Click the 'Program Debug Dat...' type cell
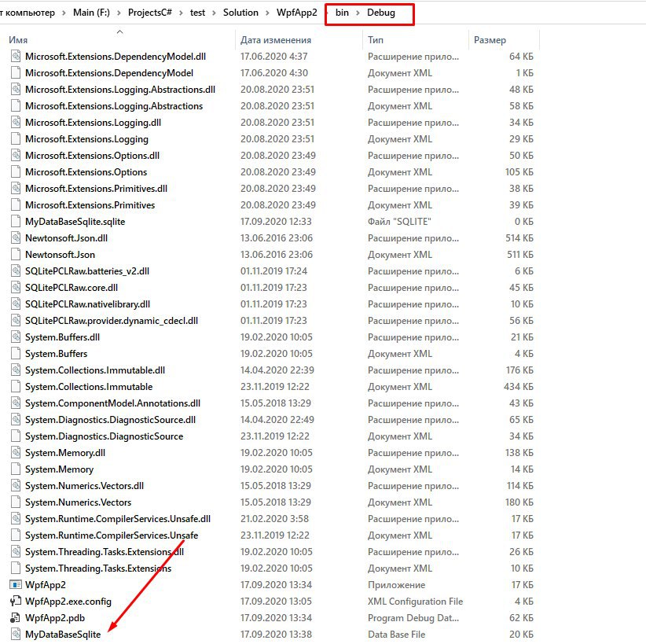646x644 pixels. click(x=413, y=617)
